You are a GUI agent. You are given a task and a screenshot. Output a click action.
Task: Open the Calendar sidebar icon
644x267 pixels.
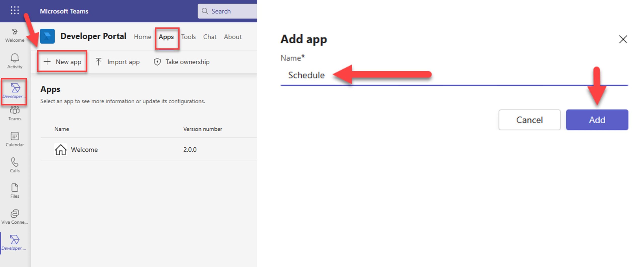[15, 139]
